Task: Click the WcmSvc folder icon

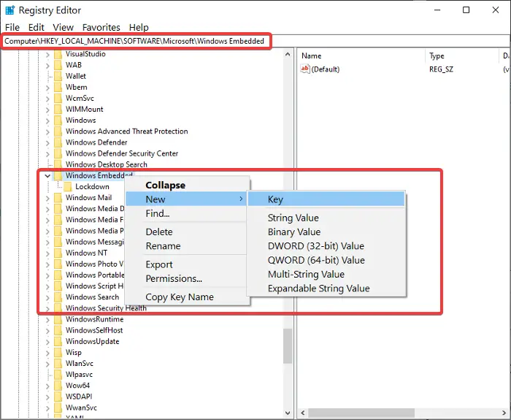Action: point(58,98)
